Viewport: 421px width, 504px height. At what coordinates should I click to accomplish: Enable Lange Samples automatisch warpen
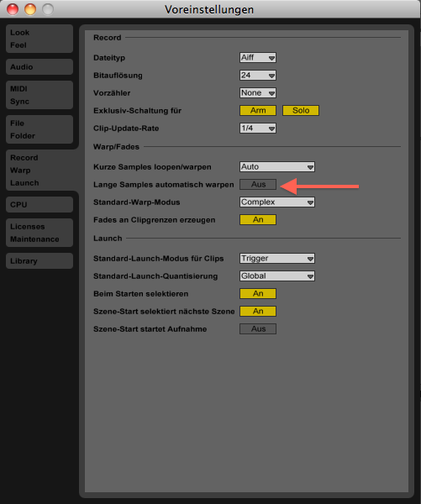[x=258, y=185]
